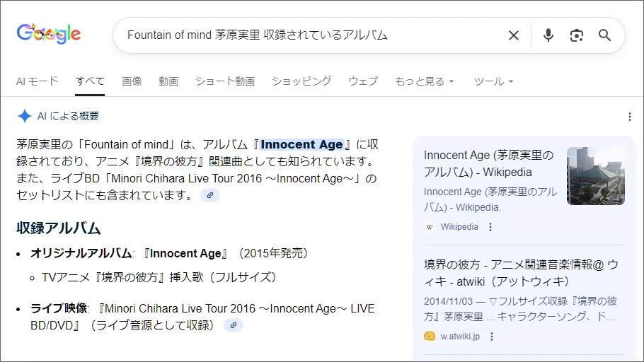Select the ショート動画 tab

pyautogui.click(x=225, y=81)
